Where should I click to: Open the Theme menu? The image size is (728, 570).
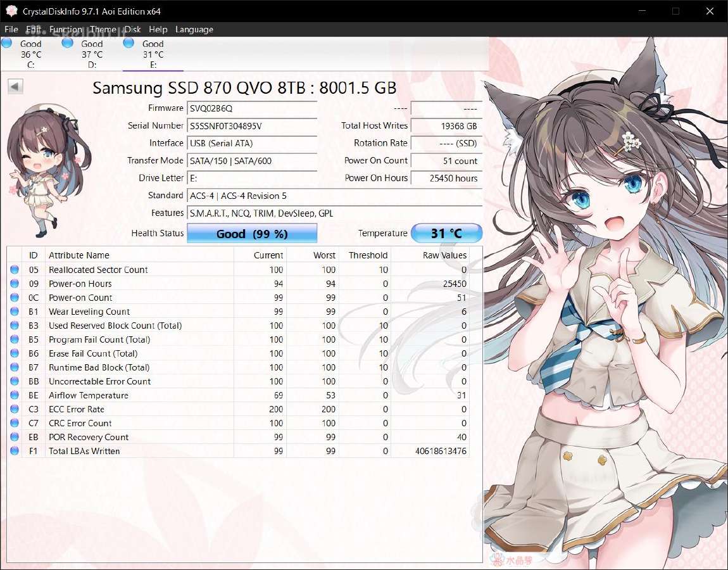point(103,29)
